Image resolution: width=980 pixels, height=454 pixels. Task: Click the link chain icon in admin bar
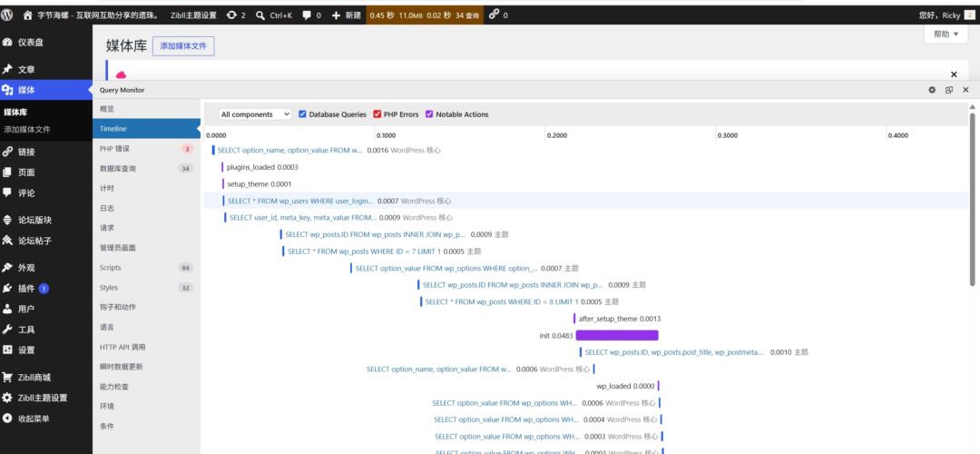(494, 15)
